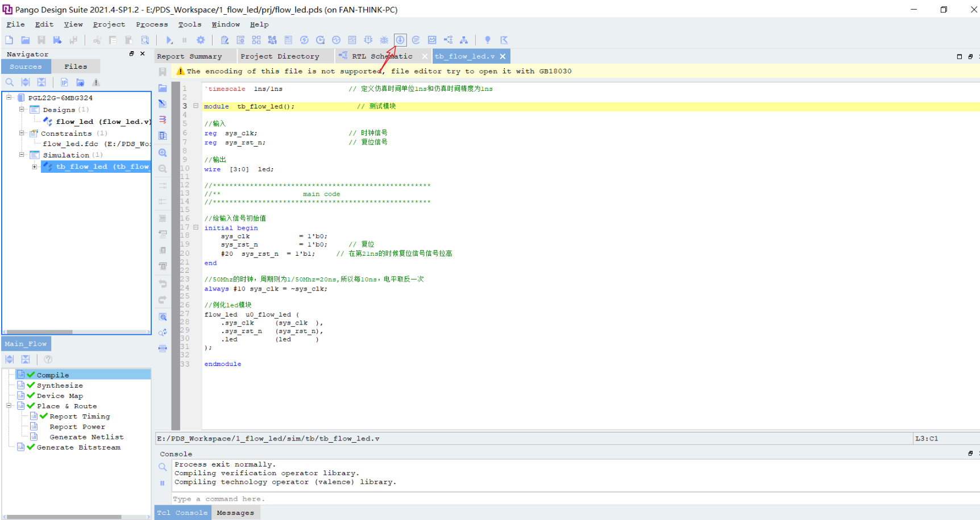The width and height of the screenshot is (980, 520).
Task: Click the hierarchy tree icon left of the lightbulb
Action: pyautogui.click(x=464, y=40)
